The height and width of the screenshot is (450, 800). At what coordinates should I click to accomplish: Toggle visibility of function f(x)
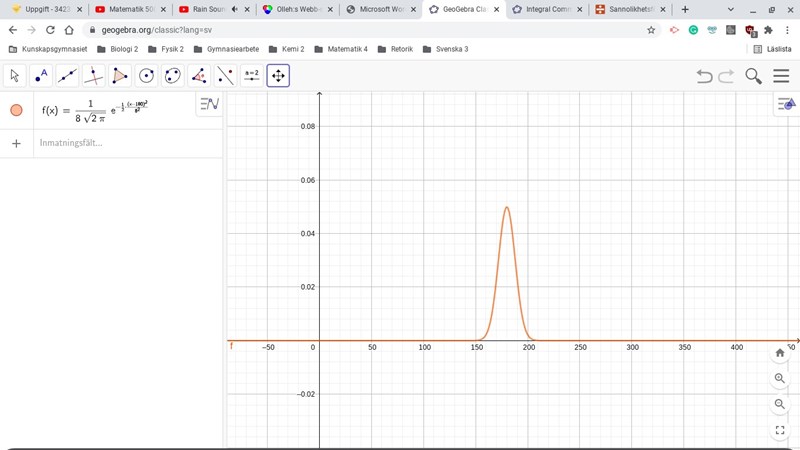pos(16,110)
